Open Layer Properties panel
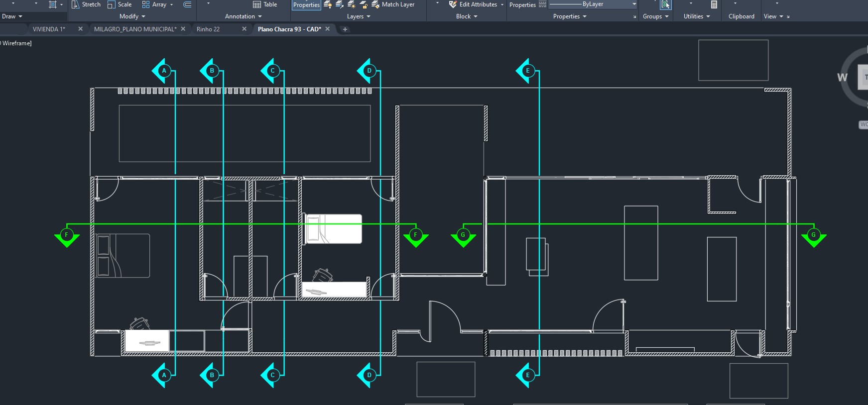The image size is (868, 405). pyautogui.click(x=306, y=5)
